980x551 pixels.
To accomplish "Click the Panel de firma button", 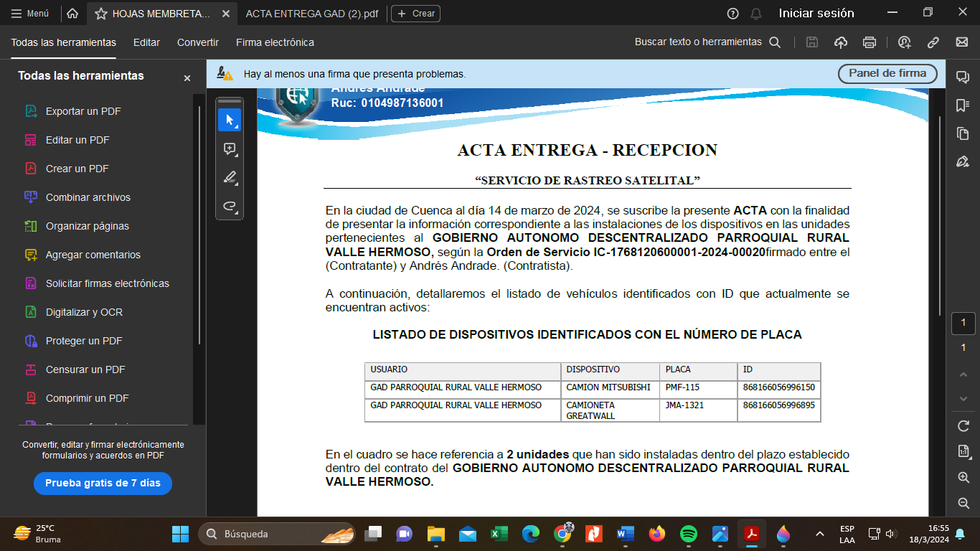I will [x=887, y=73].
